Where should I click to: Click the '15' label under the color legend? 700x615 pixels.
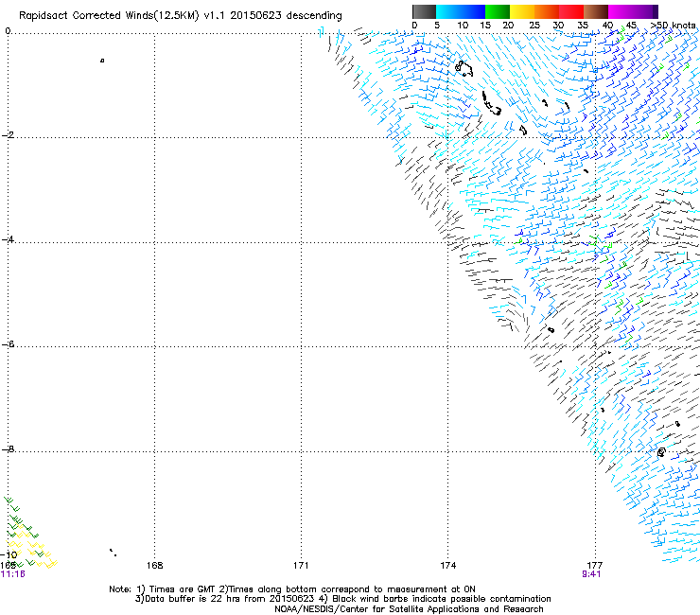coord(485,26)
